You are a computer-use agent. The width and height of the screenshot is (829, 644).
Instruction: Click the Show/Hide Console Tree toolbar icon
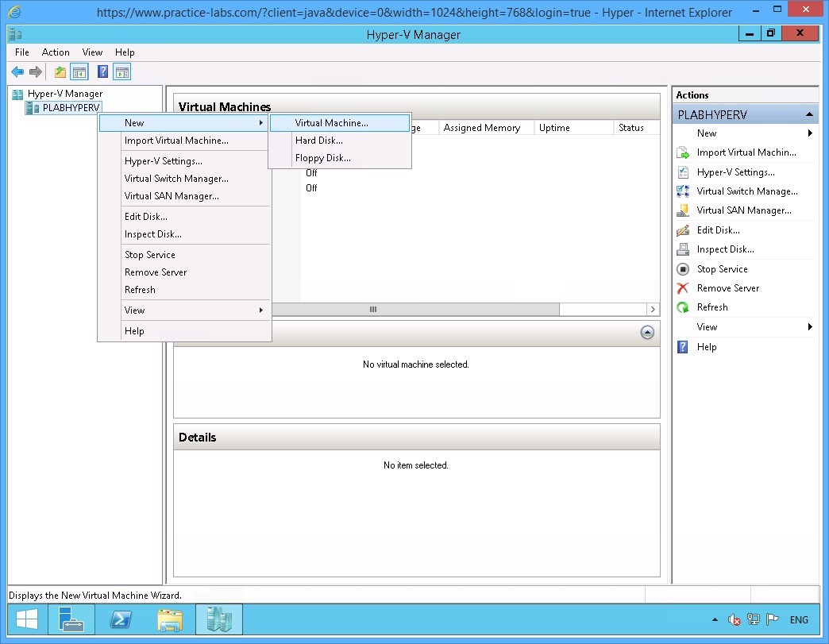[x=79, y=71]
